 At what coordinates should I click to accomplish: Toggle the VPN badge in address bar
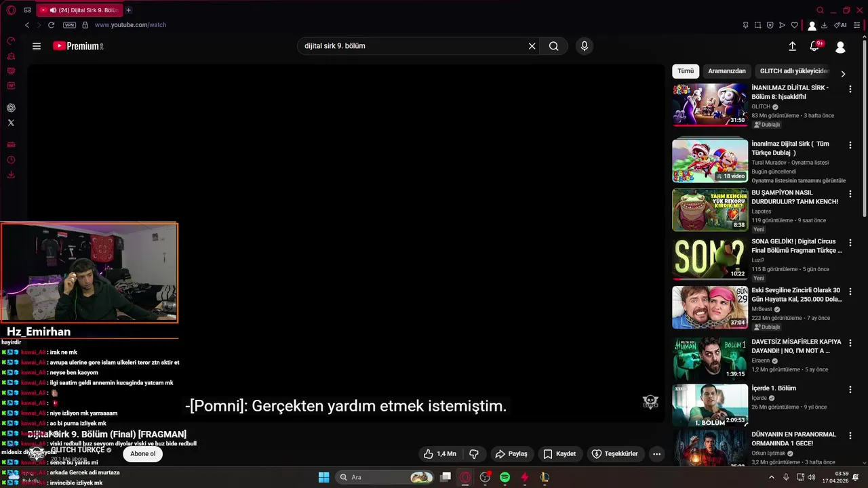[x=69, y=25]
